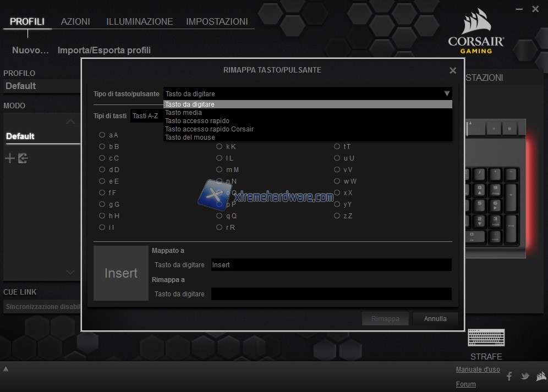Collapse the key type dropdown arrow
Image resolution: width=548 pixels, height=392 pixels.
coord(447,94)
